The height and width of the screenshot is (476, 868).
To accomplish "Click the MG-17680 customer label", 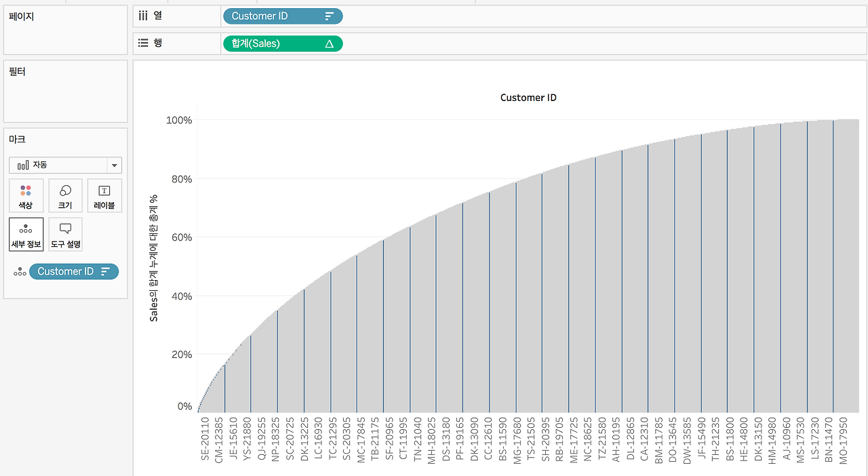I will click(x=517, y=439).
